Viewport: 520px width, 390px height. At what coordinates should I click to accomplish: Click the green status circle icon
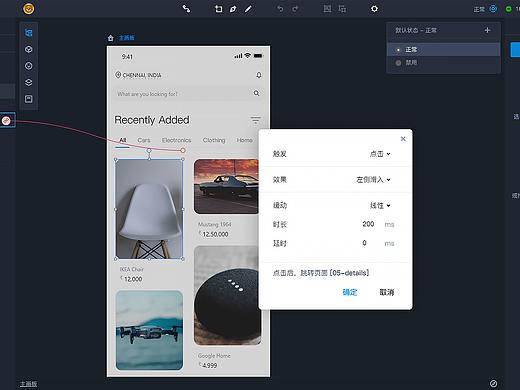coord(509,9)
